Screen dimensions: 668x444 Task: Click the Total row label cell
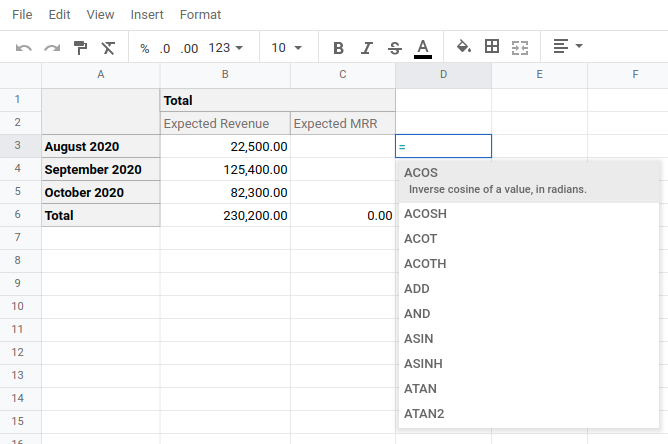(x=101, y=216)
